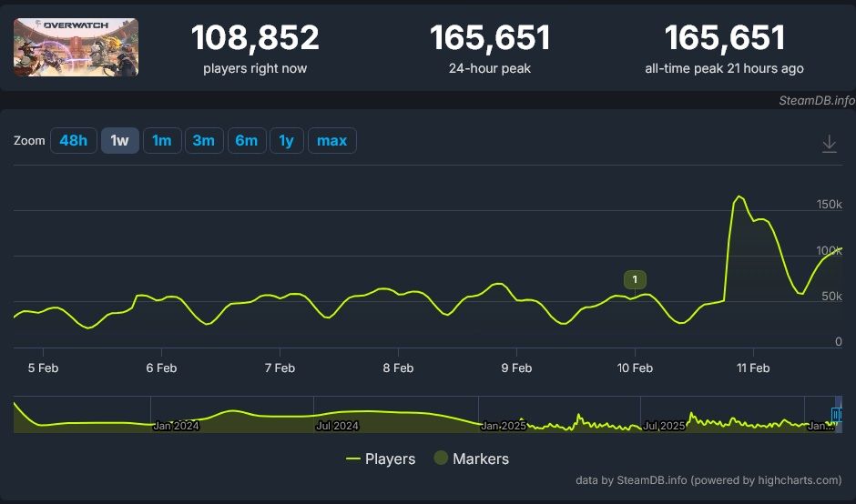This screenshot has width=856, height=504.
Task: Click navigator timeline at Jan 2024
Action: (x=175, y=425)
